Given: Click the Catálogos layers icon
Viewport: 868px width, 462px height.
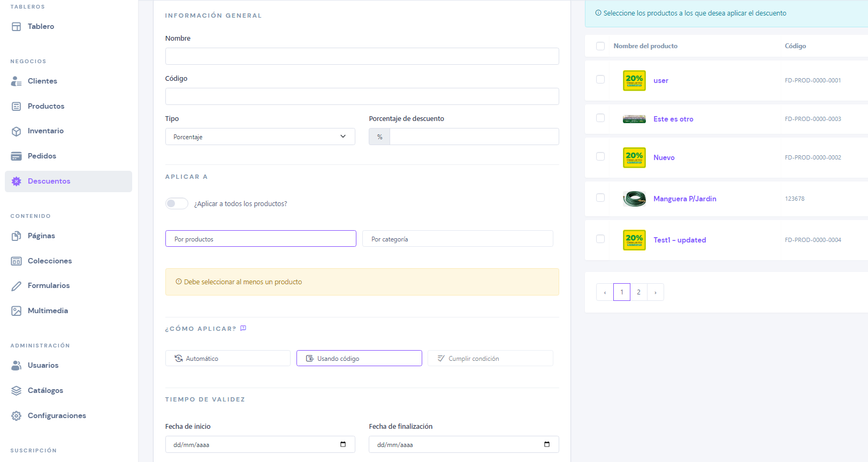Looking at the screenshot, I should point(17,391).
